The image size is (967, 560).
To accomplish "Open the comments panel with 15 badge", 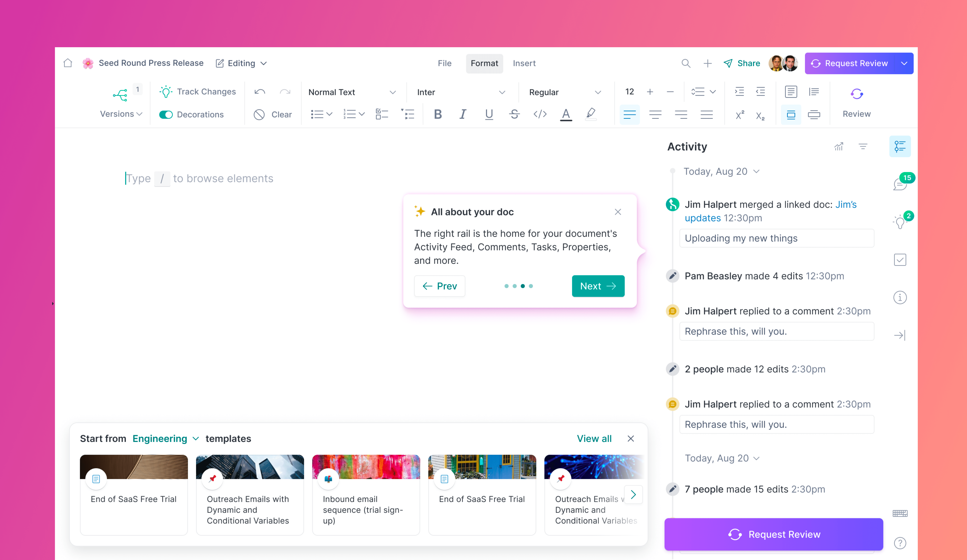I will point(900,184).
